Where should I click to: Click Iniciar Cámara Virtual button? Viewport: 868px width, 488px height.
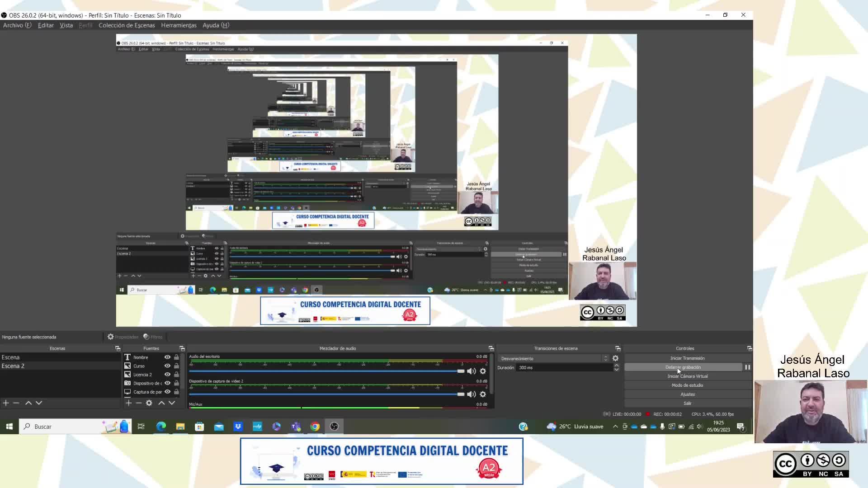(x=687, y=376)
